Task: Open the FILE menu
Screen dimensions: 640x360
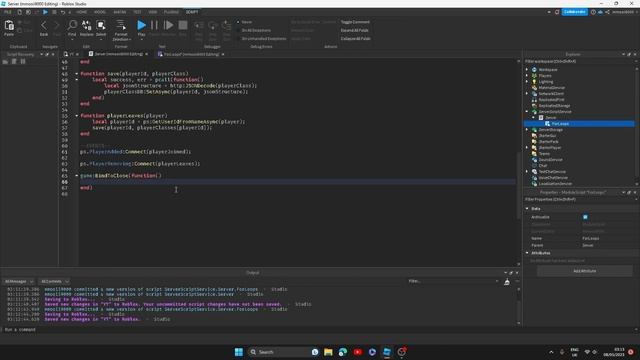Action: (x=8, y=12)
